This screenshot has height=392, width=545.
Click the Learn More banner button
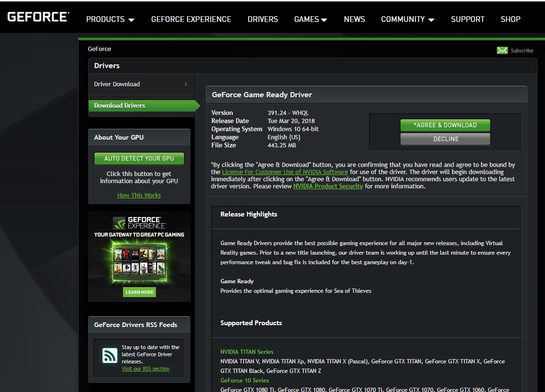click(139, 292)
